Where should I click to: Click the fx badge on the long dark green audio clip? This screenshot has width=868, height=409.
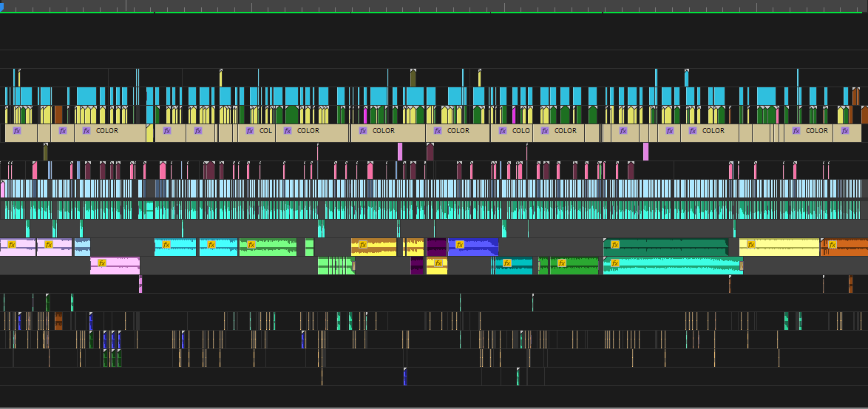[x=614, y=245]
